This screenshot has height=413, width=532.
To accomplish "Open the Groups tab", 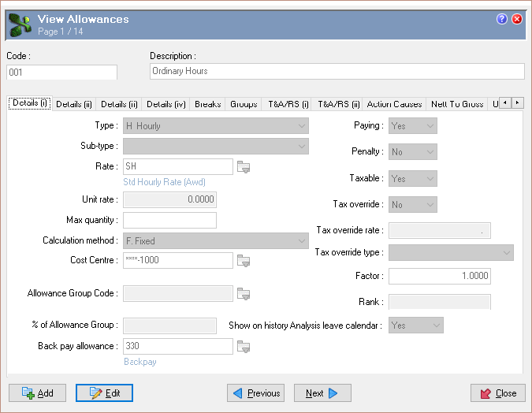I will tap(244, 104).
